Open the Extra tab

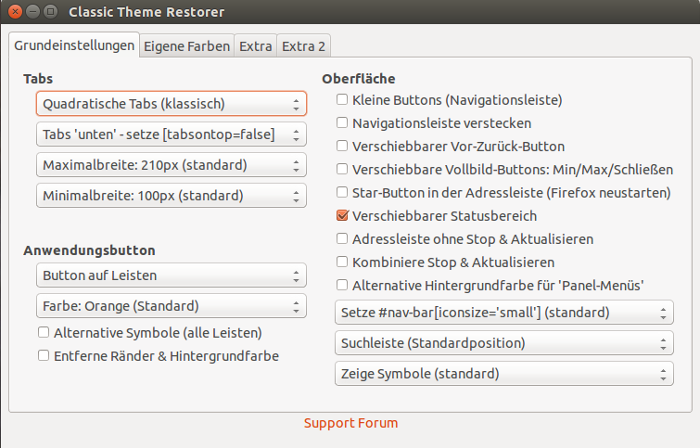(x=255, y=46)
